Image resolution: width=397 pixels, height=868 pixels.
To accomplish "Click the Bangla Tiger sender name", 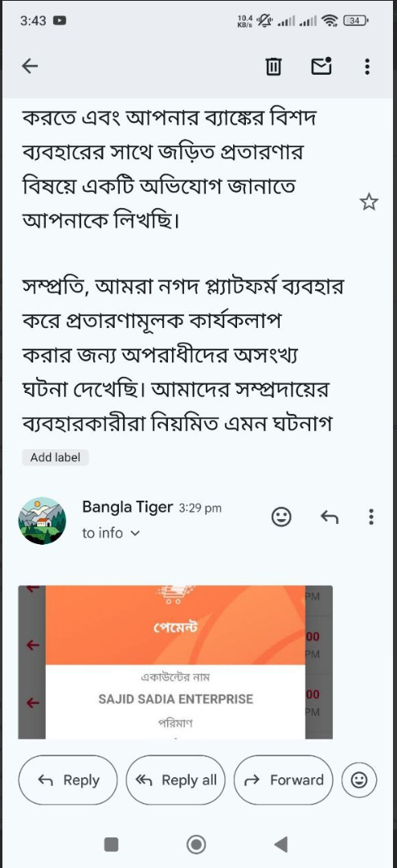I will coord(127,507).
